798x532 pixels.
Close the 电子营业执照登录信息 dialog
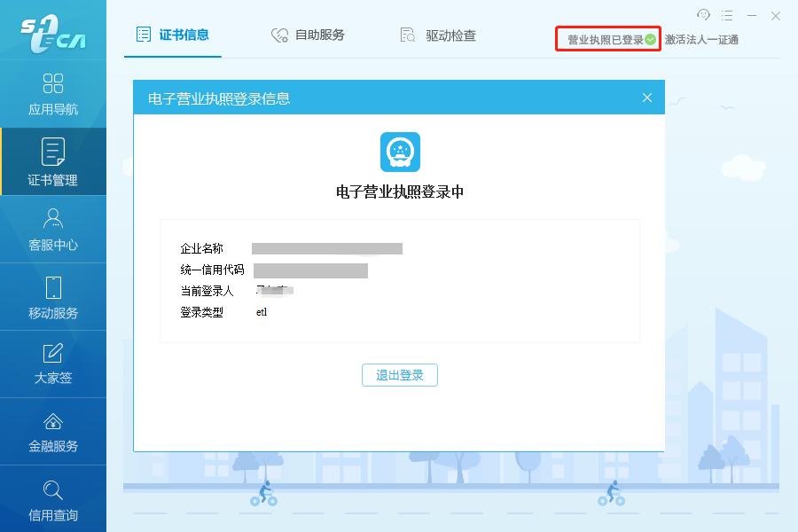pos(646,97)
